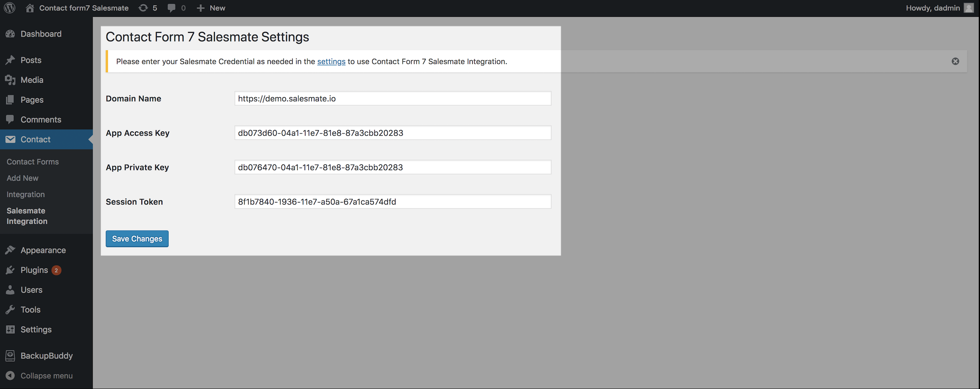Click the Domain Name label
The width and height of the screenshot is (980, 389).
[133, 99]
